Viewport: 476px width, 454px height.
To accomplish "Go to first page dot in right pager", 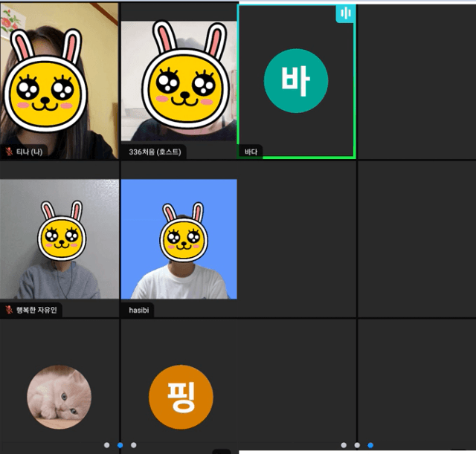I will click(x=344, y=445).
